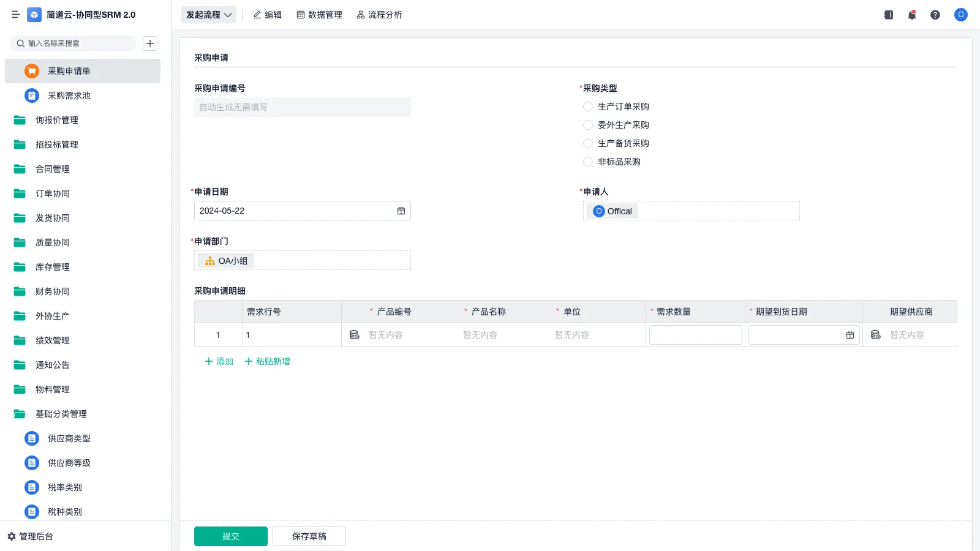Click 添加 to add a row
980x551 pixels.
pyautogui.click(x=219, y=361)
